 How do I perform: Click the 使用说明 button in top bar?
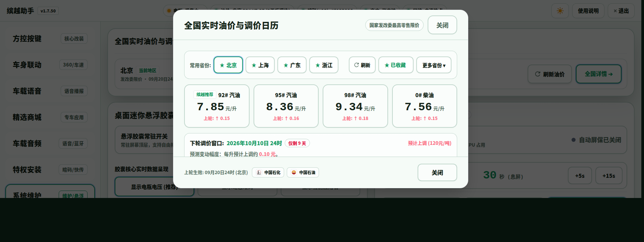point(588,11)
